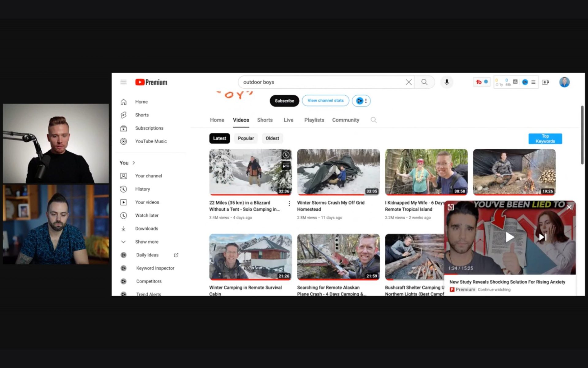Screen dimensions: 588x368
Task: Click the Keyword Inspector sidebar icon
Action: (124, 268)
